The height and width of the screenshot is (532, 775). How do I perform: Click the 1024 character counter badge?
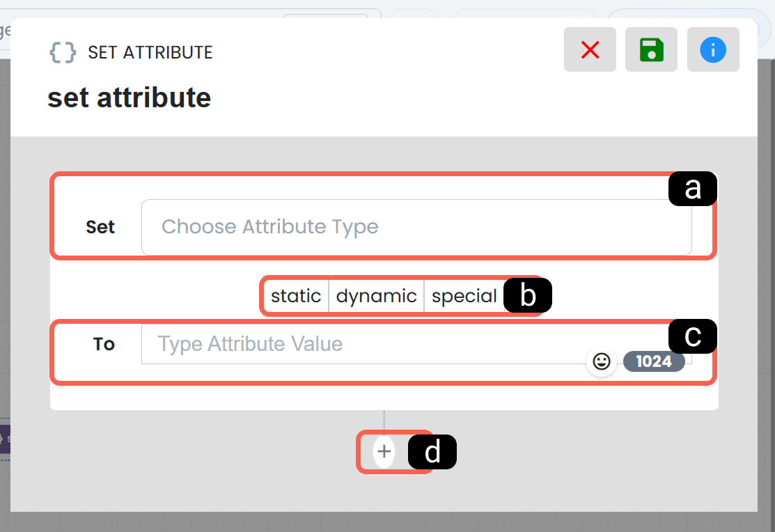(653, 361)
